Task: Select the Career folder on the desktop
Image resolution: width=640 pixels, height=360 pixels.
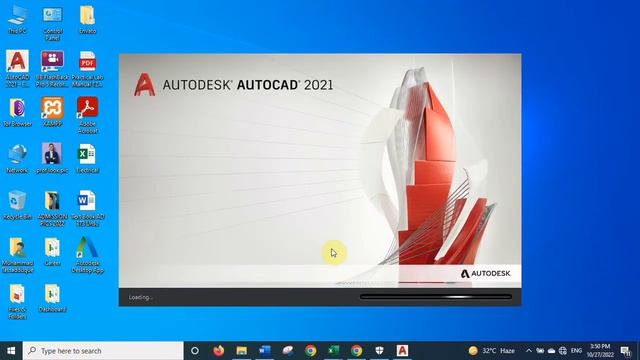Action: [53, 251]
